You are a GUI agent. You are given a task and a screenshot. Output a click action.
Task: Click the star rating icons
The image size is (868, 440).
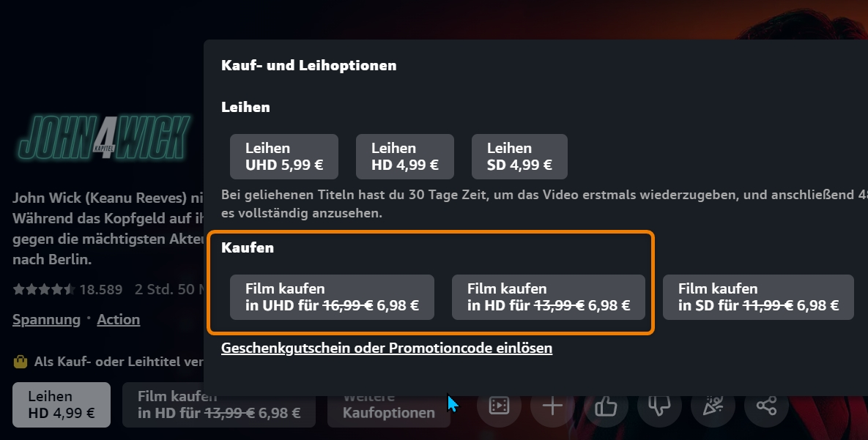(x=44, y=289)
